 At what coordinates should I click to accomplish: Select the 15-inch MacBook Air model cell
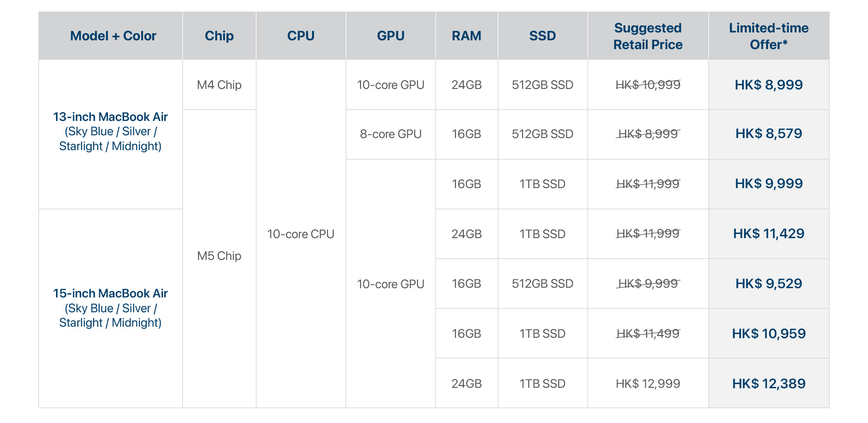click(110, 308)
